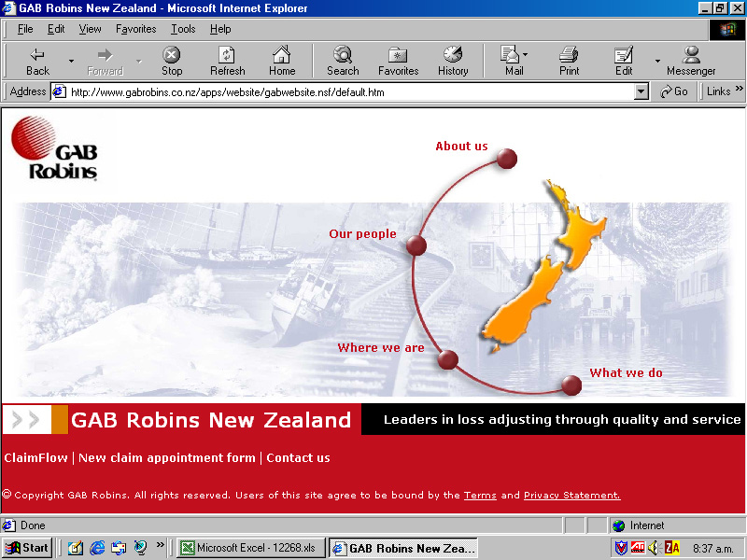Click the About us link
The image size is (747, 560).
click(x=461, y=147)
